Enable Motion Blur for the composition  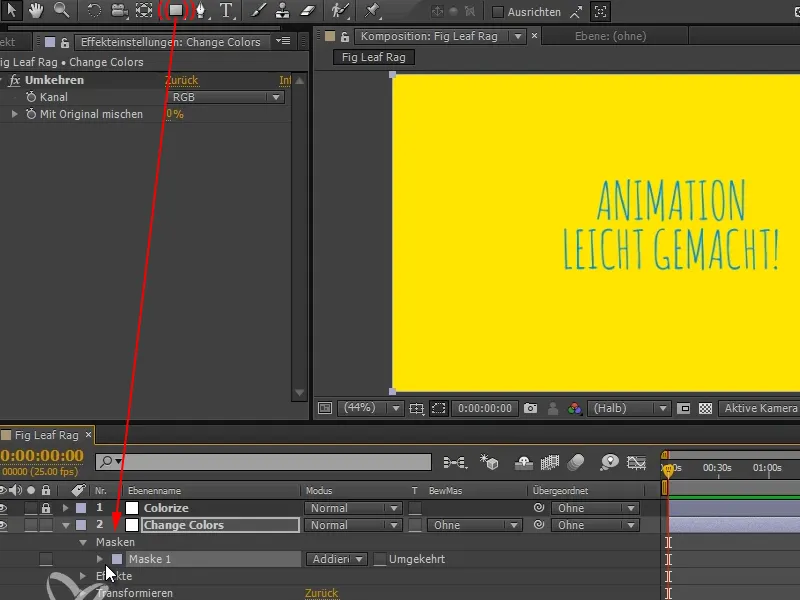(x=575, y=464)
